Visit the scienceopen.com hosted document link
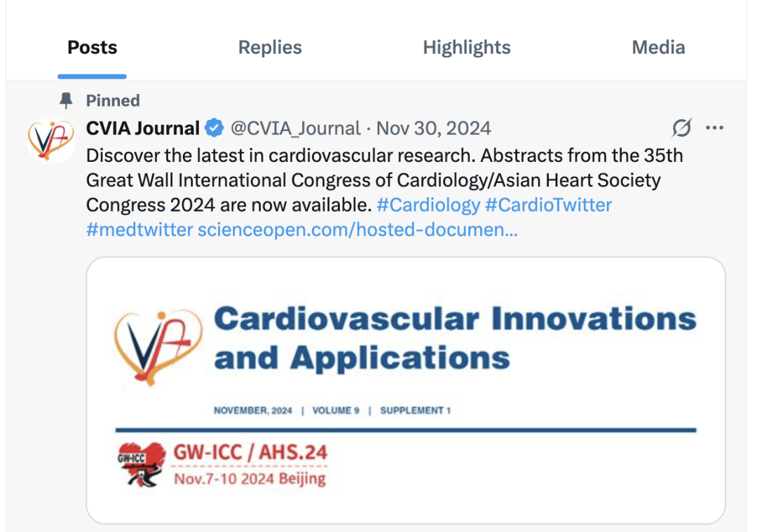This screenshot has height=532, width=757. click(357, 229)
